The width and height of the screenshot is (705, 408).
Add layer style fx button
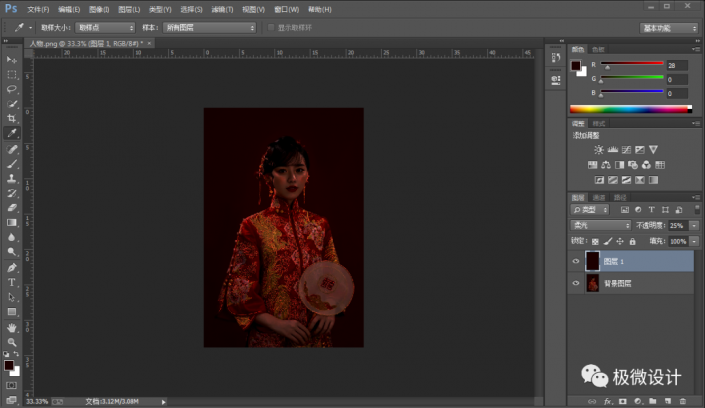[x=607, y=401]
